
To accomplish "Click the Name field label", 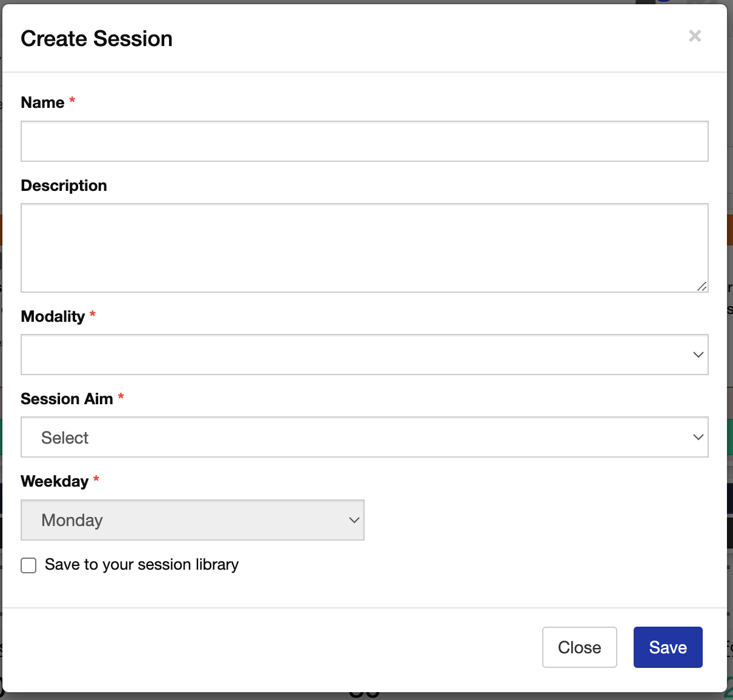I will tap(42, 102).
